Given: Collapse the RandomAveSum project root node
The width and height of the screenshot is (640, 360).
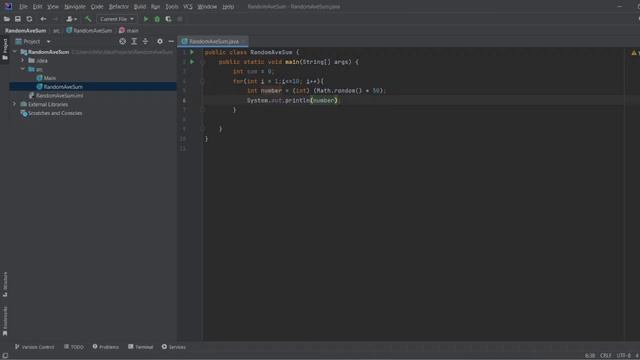Looking at the screenshot, I should (15, 52).
